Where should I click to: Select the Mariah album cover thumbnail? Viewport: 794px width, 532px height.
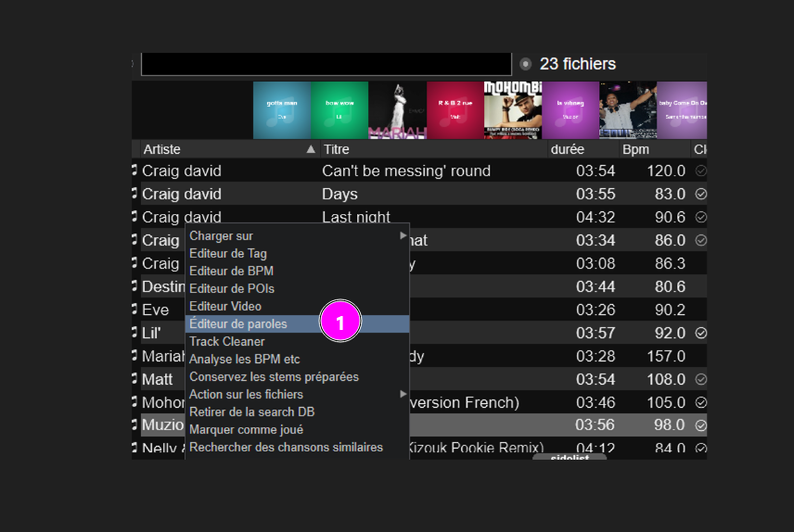click(397, 110)
